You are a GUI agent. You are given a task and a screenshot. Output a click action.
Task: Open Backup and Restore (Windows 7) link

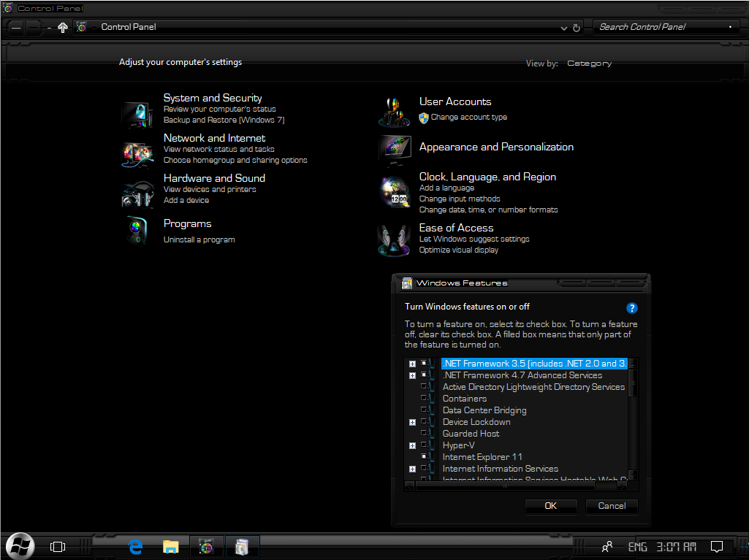[x=224, y=120]
